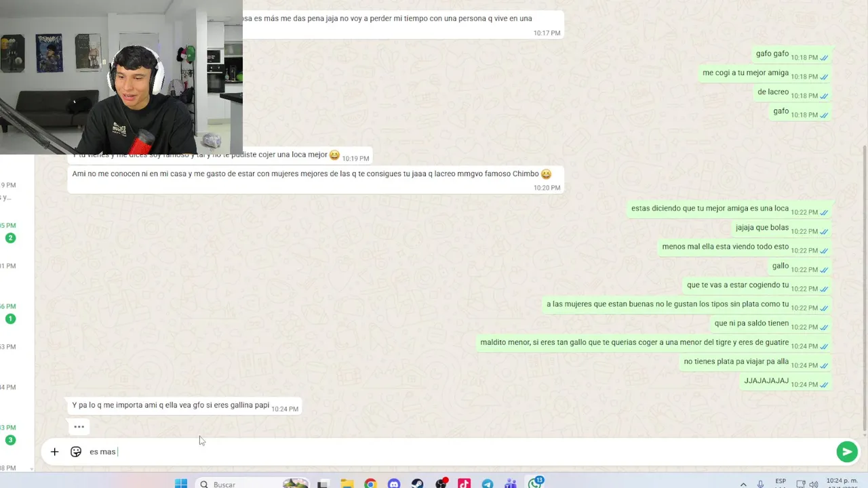Open Steam from the taskbar
Screen dimensions: 868x488
417,484
